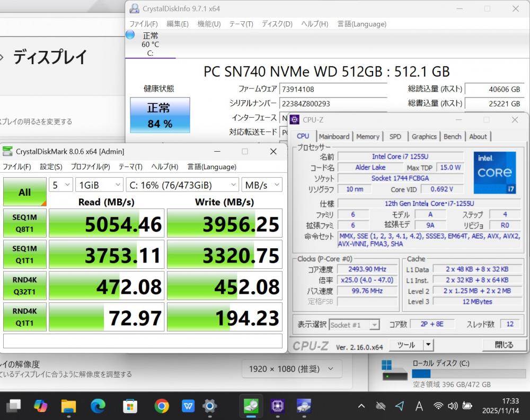Switch to the CPU-Z Mainboard tab

(x=334, y=137)
